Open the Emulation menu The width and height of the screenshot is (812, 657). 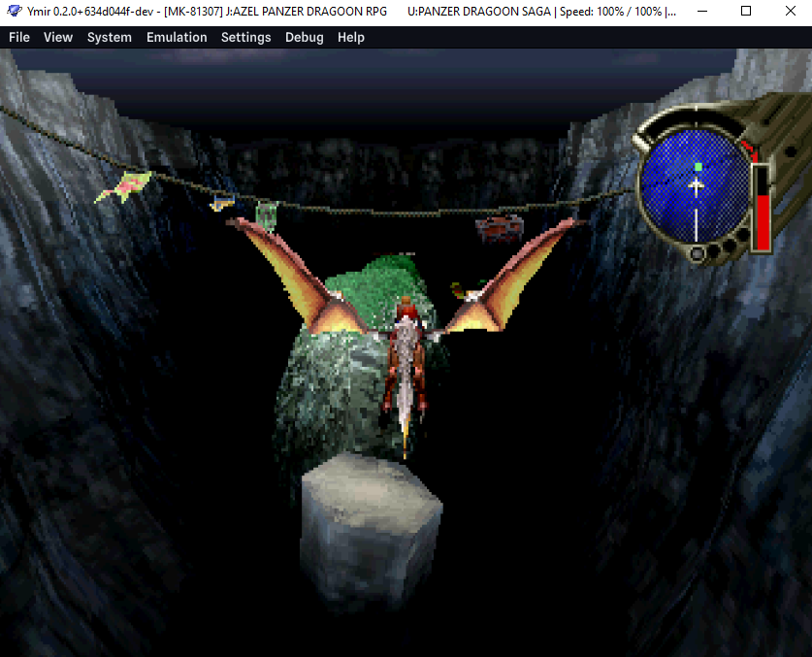(177, 37)
